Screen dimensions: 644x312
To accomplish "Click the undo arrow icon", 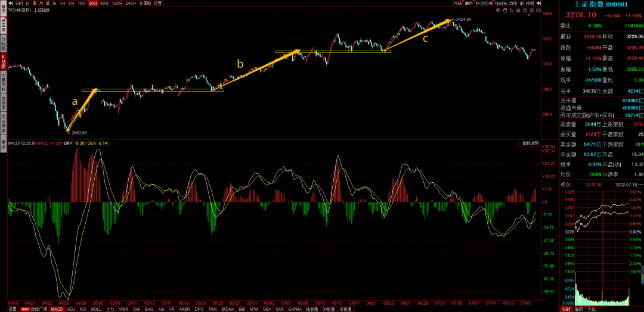I will tap(511, 10).
